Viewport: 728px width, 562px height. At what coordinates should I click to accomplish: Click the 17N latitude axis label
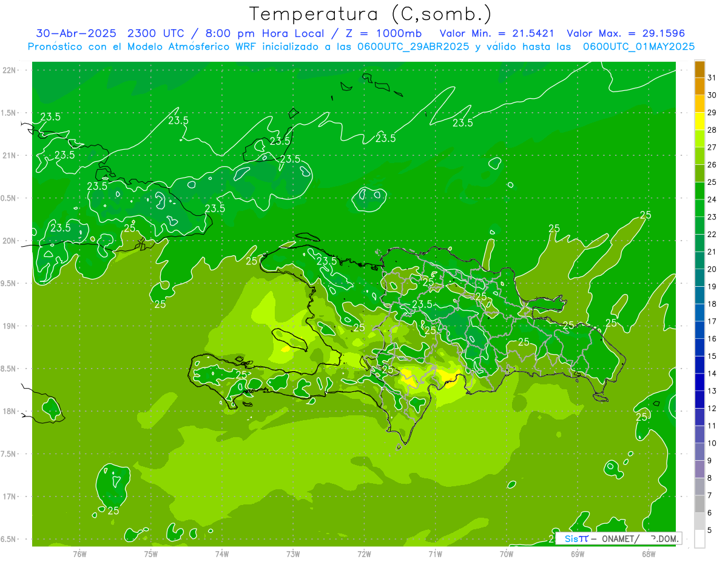tap(9, 497)
